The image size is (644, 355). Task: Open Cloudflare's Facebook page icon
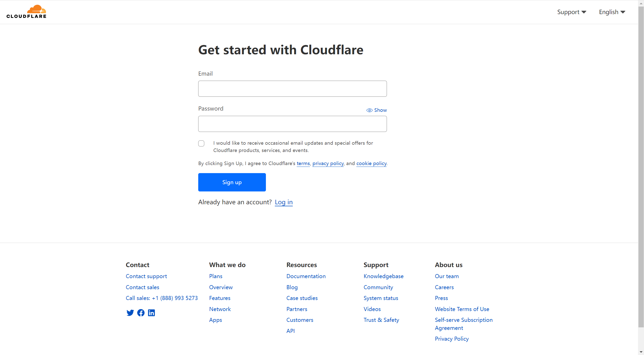coord(141,313)
